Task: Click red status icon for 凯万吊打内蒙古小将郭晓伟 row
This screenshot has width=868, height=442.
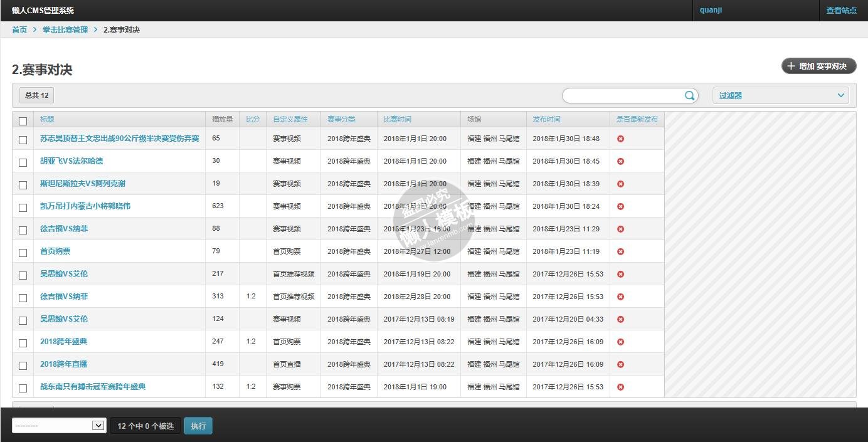Action: click(x=620, y=206)
